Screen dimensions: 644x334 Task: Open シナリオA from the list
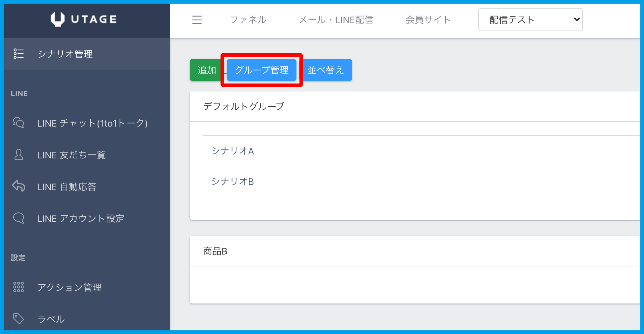coord(233,151)
